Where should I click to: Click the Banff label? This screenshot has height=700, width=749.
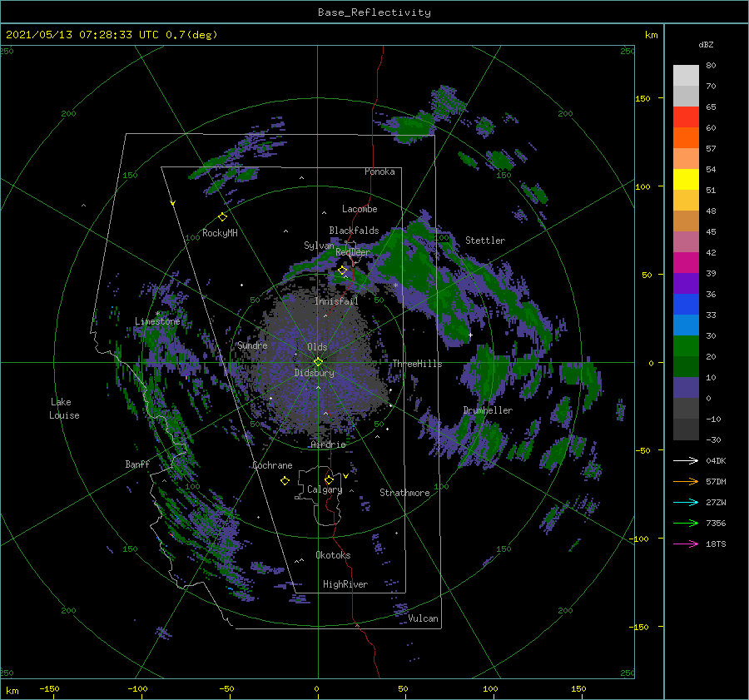point(137,464)
